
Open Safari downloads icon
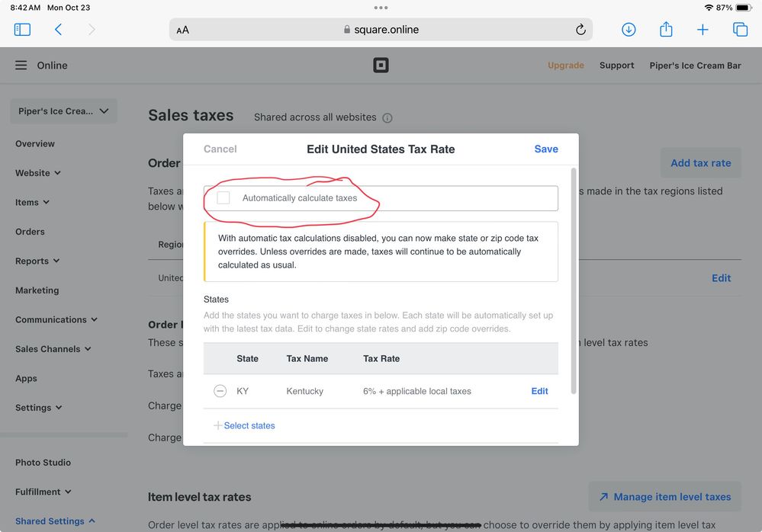click(629, 30)
